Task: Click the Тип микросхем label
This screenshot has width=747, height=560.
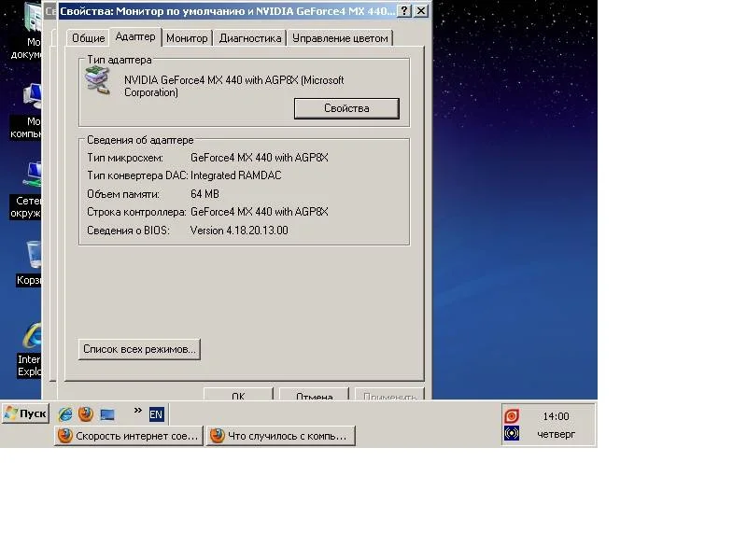Action: (x=125, y=158)
